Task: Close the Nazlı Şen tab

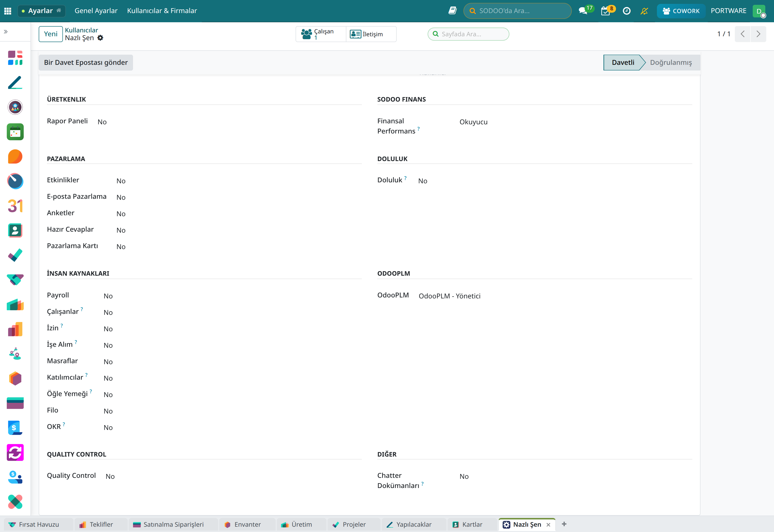Action: tap(548, 525)
